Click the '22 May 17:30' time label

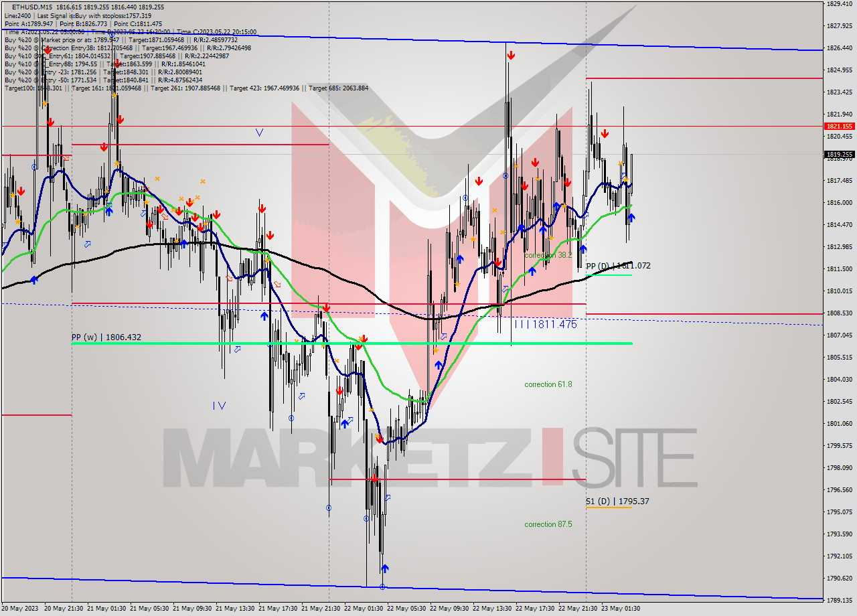[x=535, y=609]
